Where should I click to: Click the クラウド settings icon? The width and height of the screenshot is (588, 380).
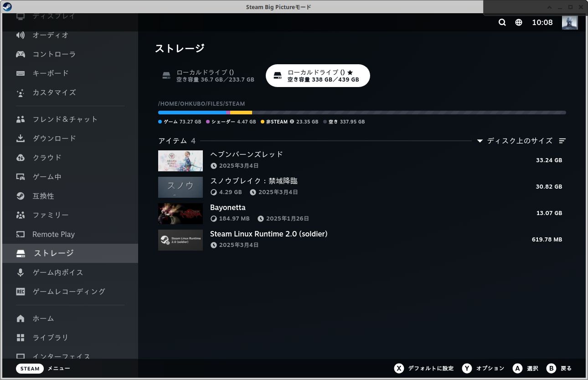[20, 157]
